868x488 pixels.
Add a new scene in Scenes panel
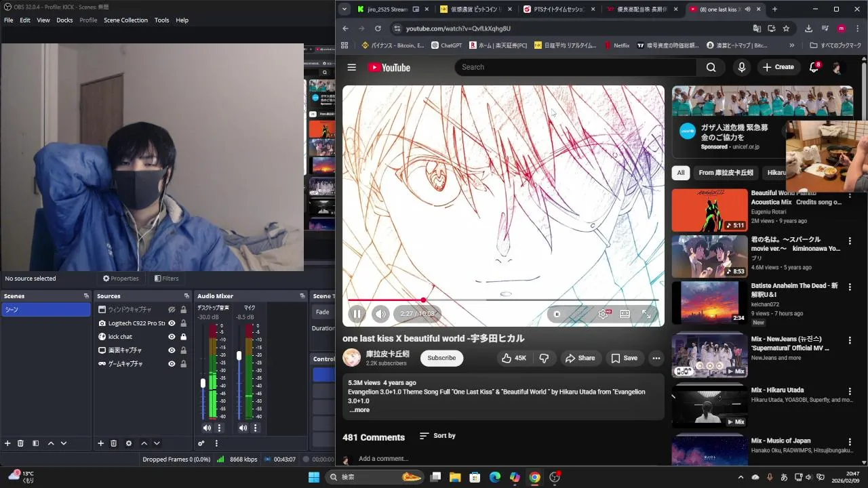8,443
